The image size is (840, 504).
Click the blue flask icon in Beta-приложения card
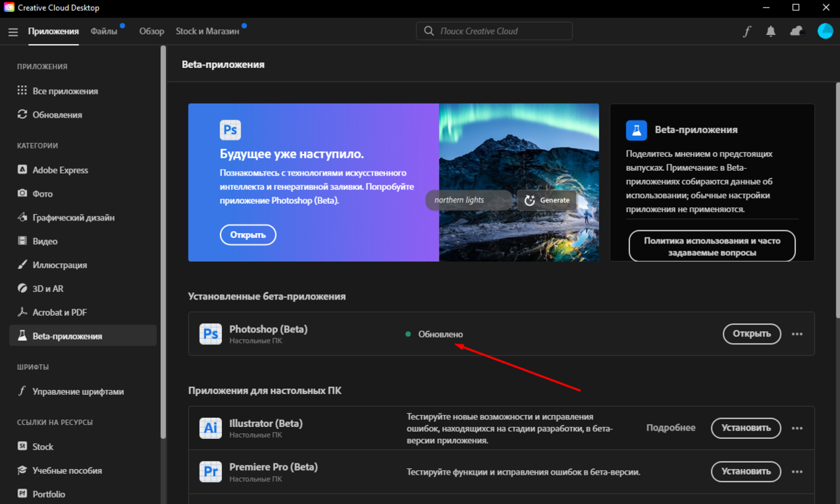click(x=636, y=129)
